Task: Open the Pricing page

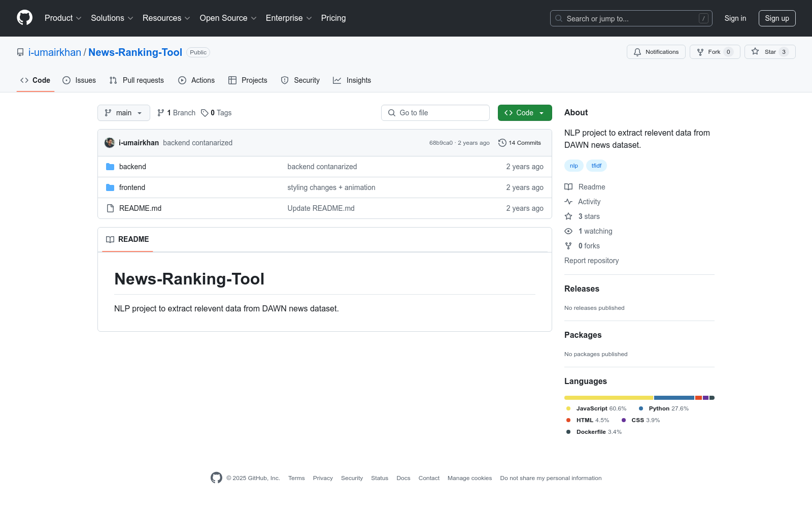Action: coord(333,18)
